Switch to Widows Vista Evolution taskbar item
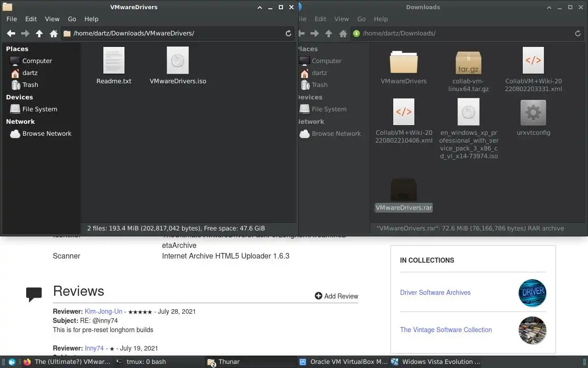Viewport: 588px width, 368px height. pyautogui.click(x=435, y=362)
